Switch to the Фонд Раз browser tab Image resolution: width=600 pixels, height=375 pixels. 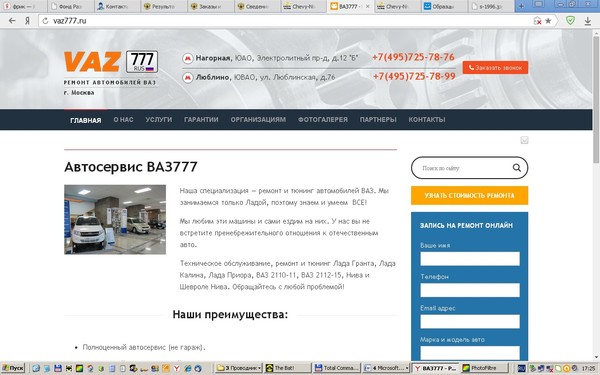[x=70, y=6]
